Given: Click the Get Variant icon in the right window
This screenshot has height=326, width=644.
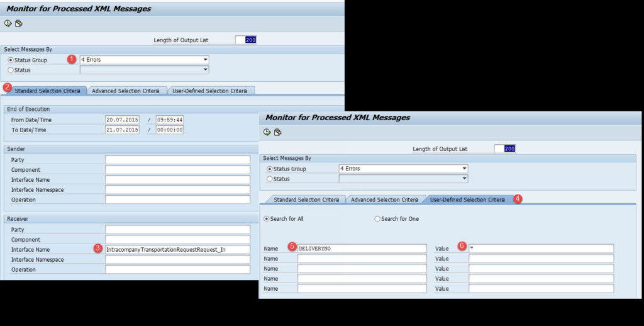Looking at the screenshot, I should coord(278,132).
